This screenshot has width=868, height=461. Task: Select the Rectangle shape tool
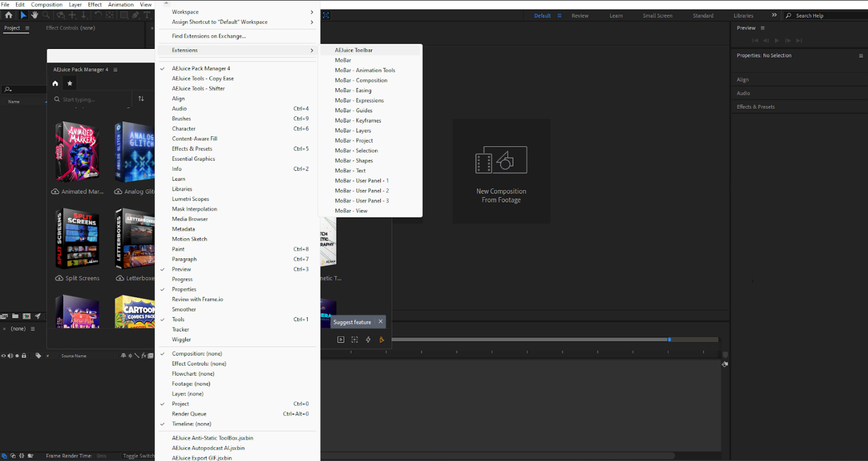124,15
